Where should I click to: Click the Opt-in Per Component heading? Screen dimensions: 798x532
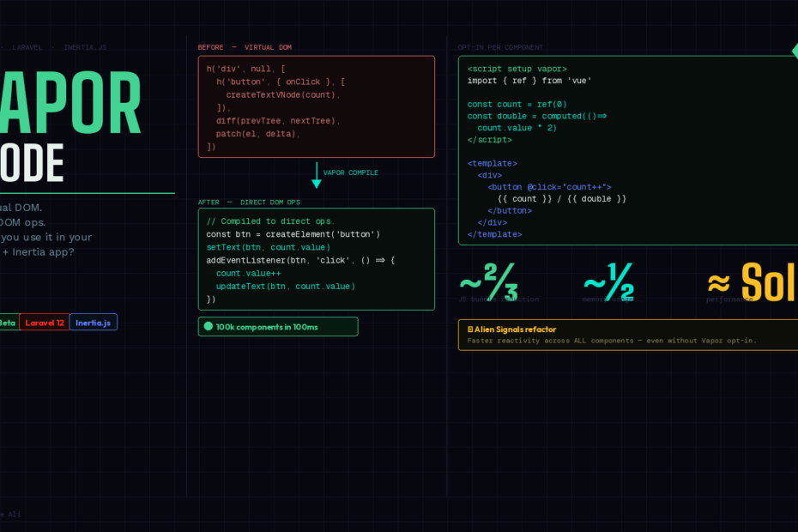(500, 47)
